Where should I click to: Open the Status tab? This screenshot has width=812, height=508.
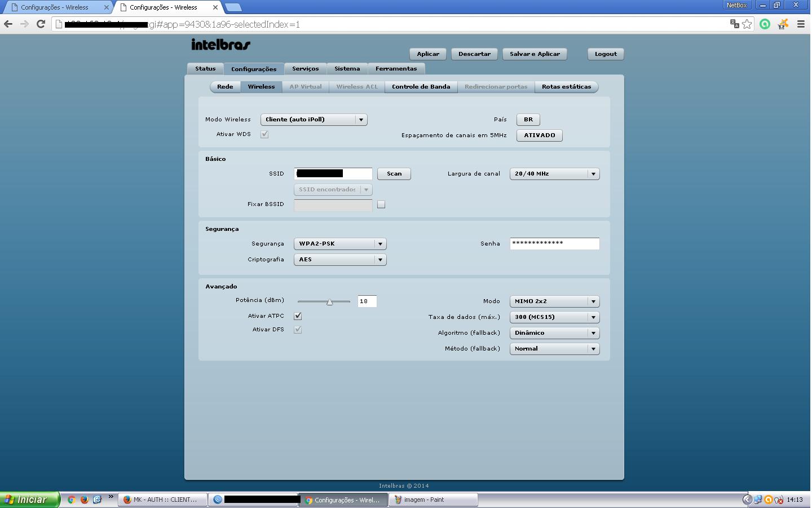coord(205,69)
